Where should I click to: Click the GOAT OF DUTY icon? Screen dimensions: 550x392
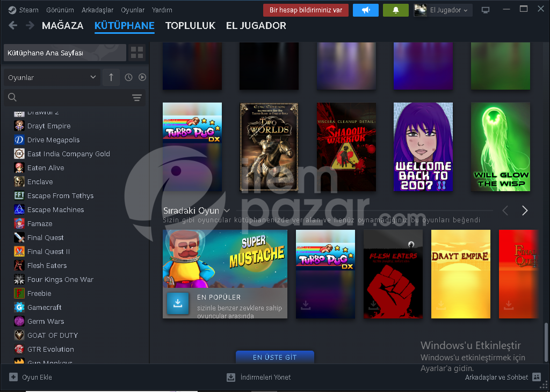click(19, 335)
